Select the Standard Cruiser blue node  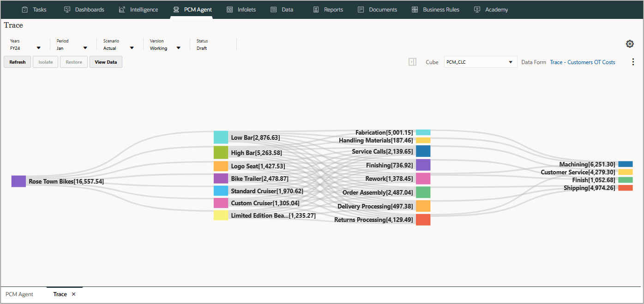coord(221,191)
